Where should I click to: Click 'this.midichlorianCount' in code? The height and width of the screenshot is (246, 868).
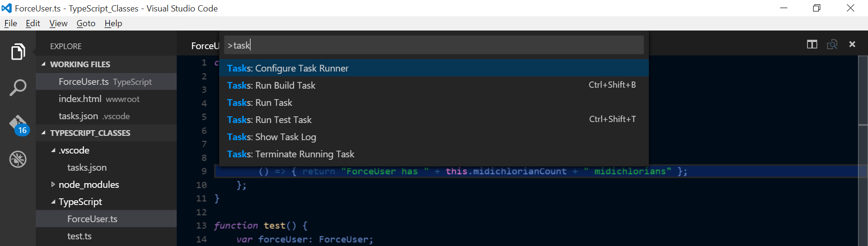coord(506,171)
